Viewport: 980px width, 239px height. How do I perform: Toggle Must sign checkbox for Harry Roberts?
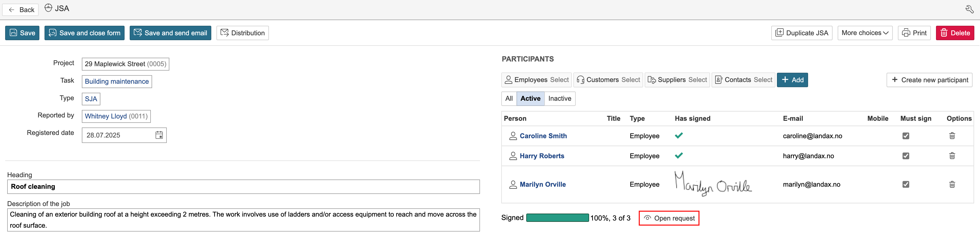tap(905, 156)
